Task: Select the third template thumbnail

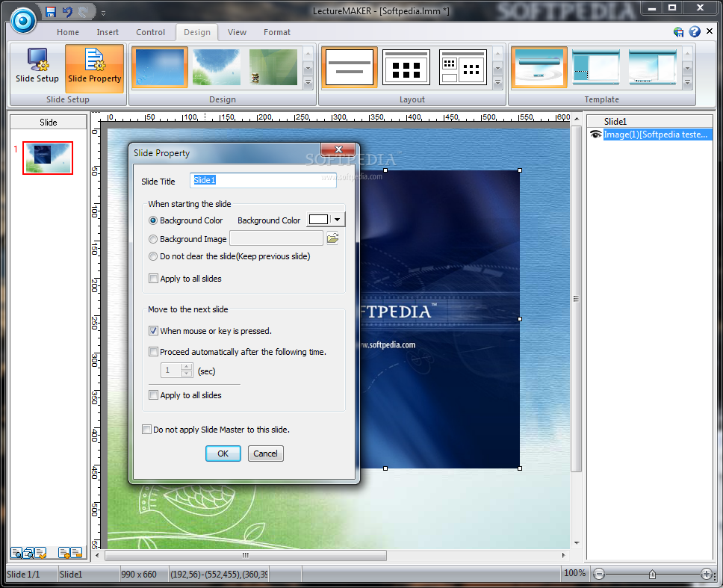Action: (x=653, y=67)
